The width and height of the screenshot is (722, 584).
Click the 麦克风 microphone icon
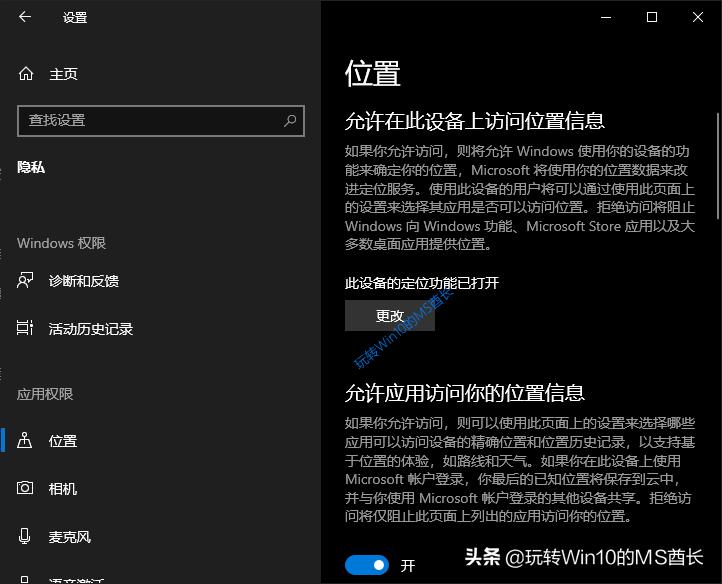click(x=24, y=536)
